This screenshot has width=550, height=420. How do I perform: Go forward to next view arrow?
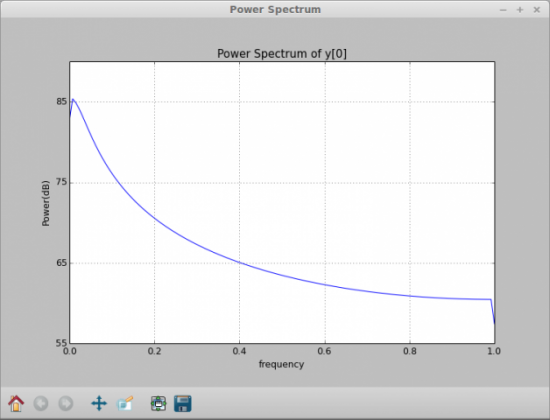(x=66, y=404)
